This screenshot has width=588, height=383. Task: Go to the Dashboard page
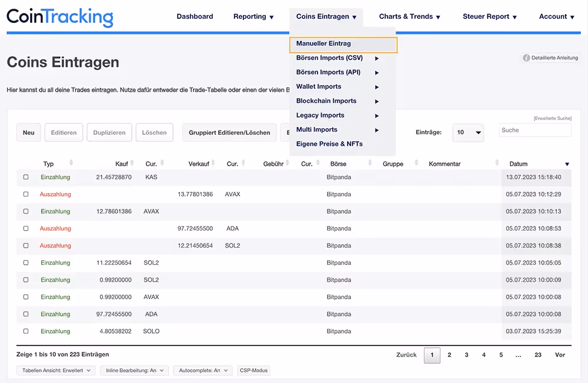click(x=195, y=16)
